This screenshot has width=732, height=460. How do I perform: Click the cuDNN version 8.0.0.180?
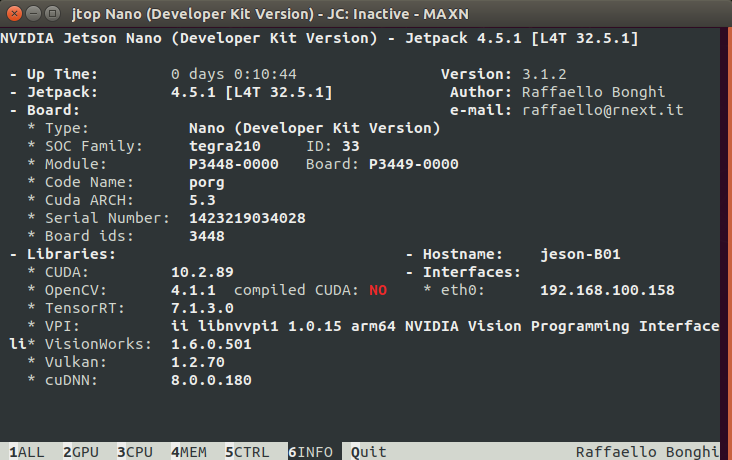coord(211,380)
